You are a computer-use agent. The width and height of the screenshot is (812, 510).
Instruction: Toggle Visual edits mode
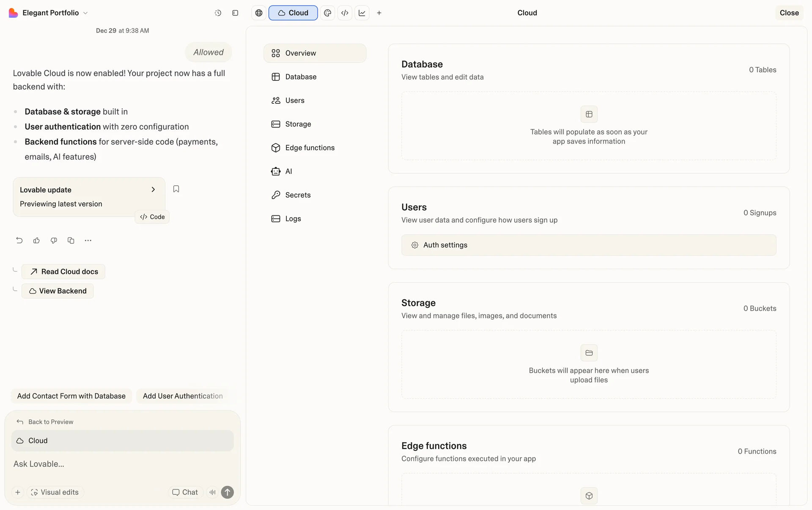coord(55,492)
